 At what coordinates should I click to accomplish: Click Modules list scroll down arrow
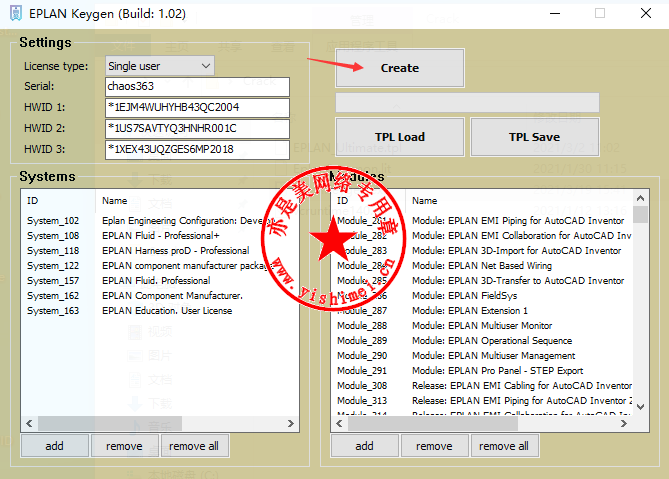pyautogui.click(x=640, y=407)
